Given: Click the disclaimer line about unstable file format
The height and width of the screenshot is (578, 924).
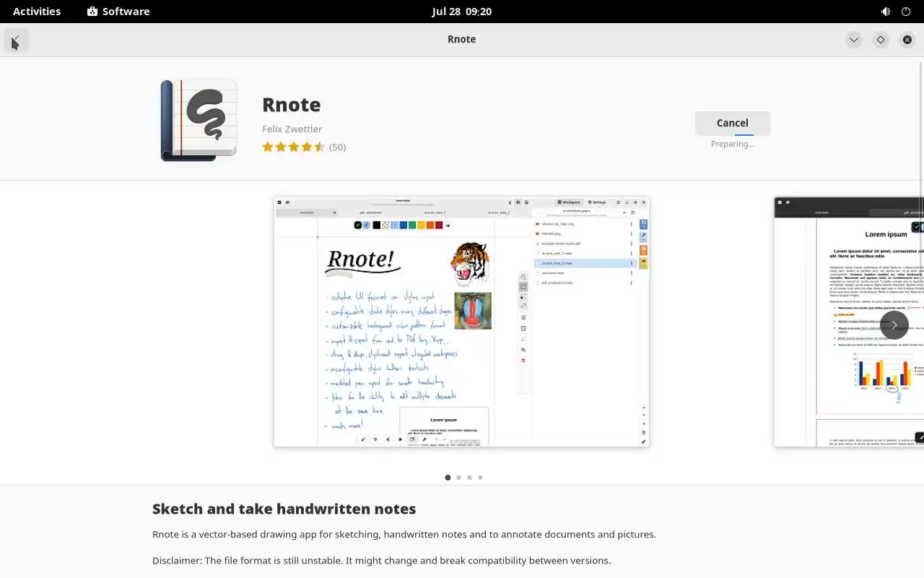Looking at the screenshot, I should pos(381,561).
